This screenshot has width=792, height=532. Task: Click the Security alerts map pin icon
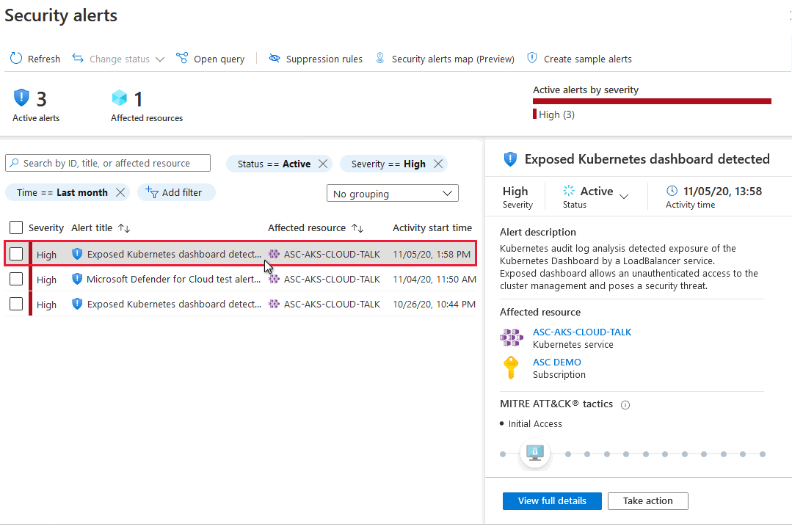tap(379, 58)
